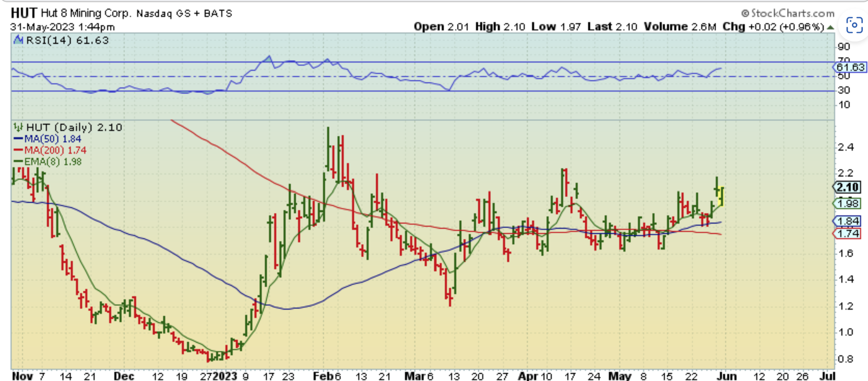Click the 'Low 1.97' quote value
Image resolution: width=868 pixels, height=381 pixels.
pyautogui.click(x=556, y=27)
